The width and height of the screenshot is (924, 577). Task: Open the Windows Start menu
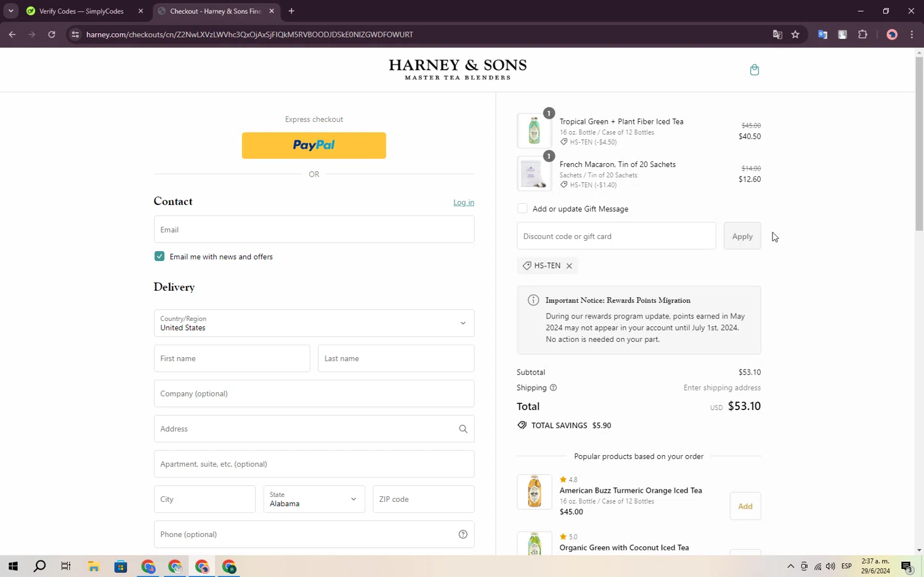click(13, 567)
